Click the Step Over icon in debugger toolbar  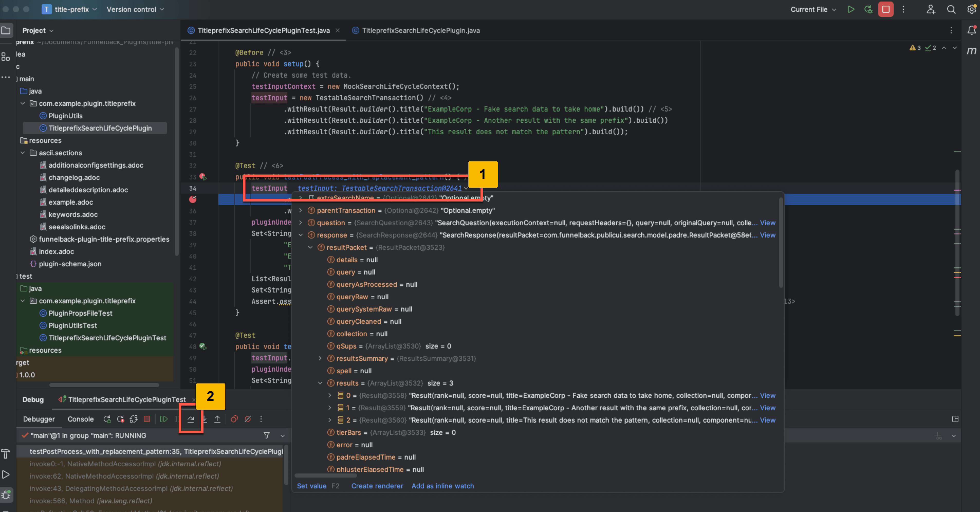click(191, 419)
